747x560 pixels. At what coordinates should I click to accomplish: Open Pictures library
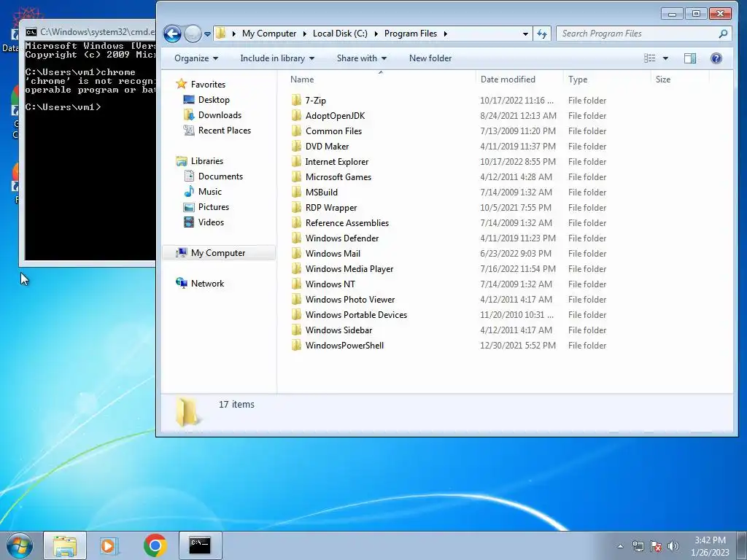tap(214, 206)
